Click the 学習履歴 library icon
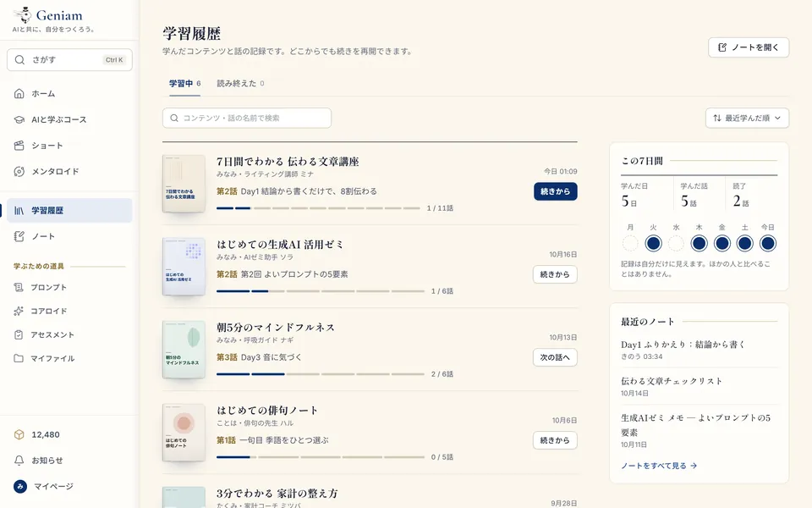This screenshot has height=508, width=812. [x=19, y=211]
